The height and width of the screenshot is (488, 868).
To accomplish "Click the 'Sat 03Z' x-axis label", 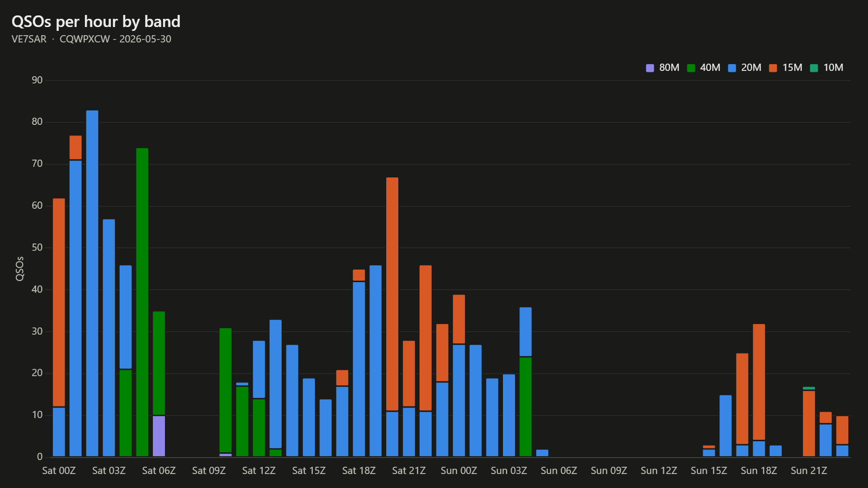I will pos(109,471).
